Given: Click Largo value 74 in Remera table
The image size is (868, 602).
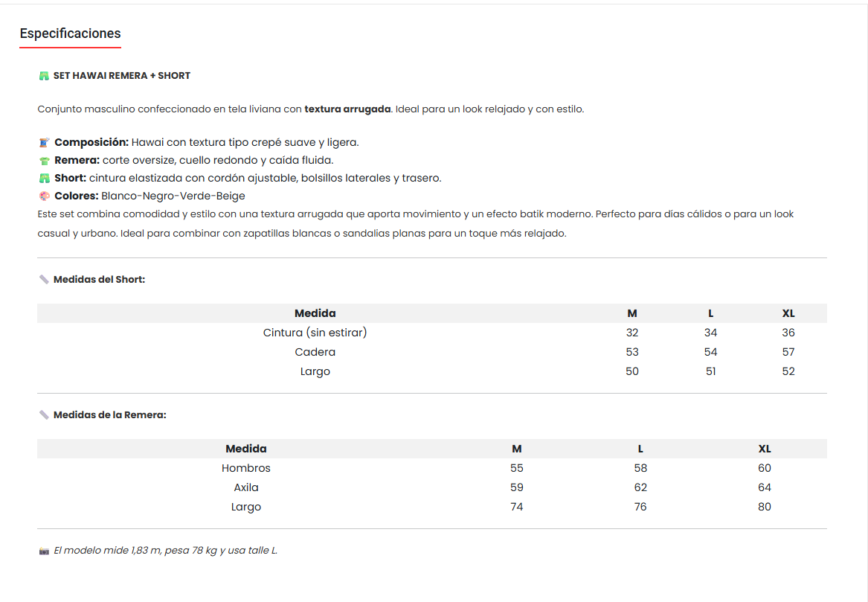Looking at the screenshot, I should pos(517,507).
